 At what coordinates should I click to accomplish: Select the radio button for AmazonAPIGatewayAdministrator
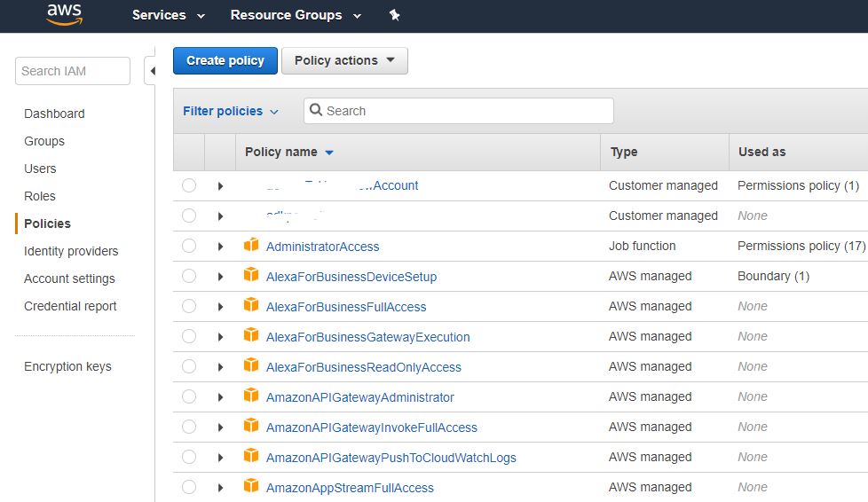coord(189,396)
